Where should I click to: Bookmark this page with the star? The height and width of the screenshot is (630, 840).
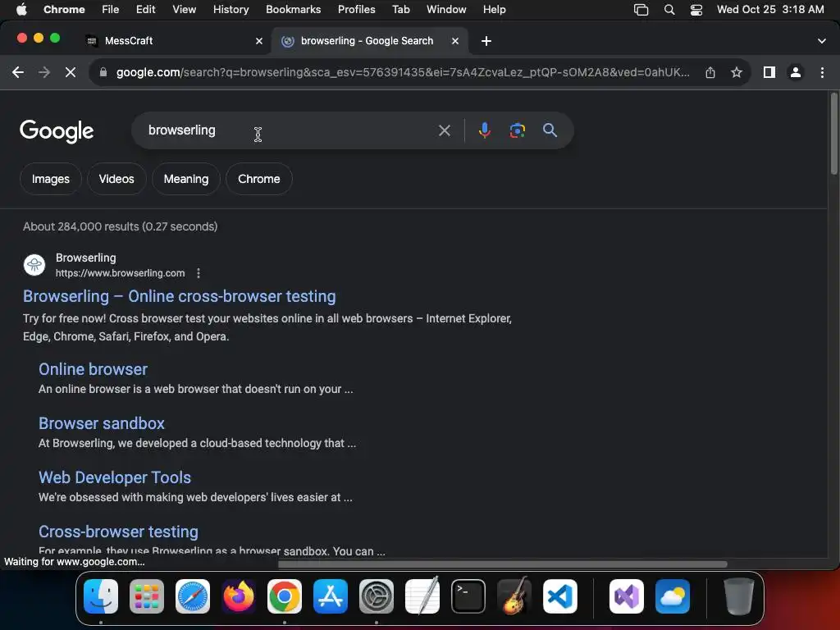737,72
